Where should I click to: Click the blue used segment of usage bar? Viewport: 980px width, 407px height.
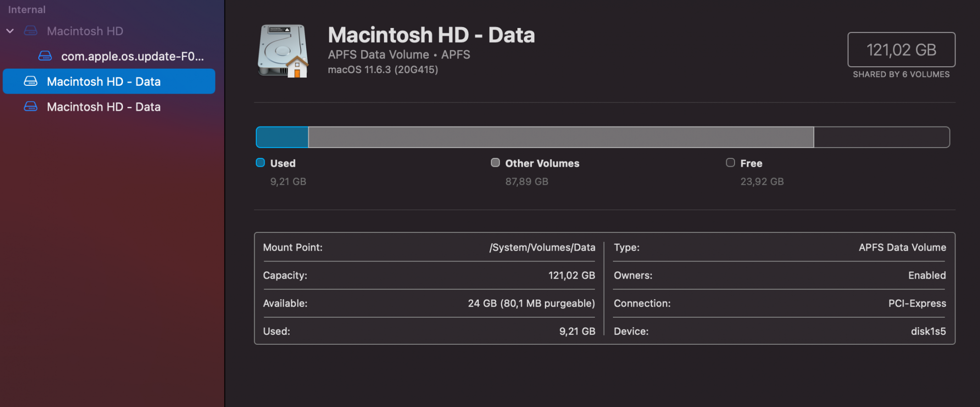click(x=282, y=137)
